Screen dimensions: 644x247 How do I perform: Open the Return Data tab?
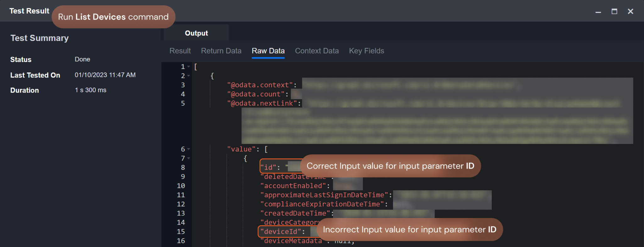pyautogui.click(x=221, y=51)
